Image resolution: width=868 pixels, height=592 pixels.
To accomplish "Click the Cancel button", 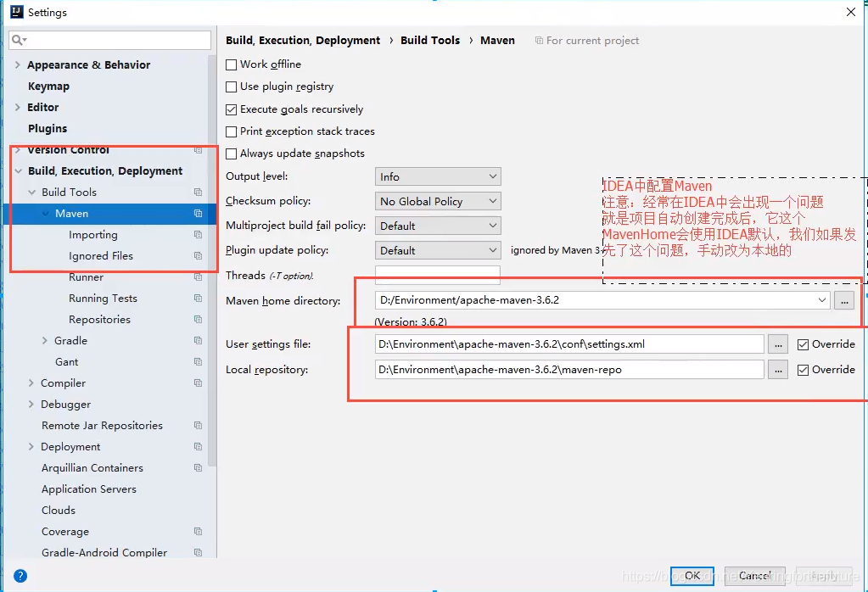I will (754, 575).
